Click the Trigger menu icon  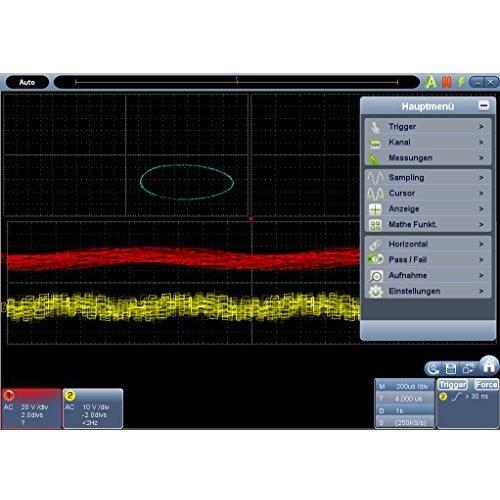pyautogui.click(x=375, y=127)
